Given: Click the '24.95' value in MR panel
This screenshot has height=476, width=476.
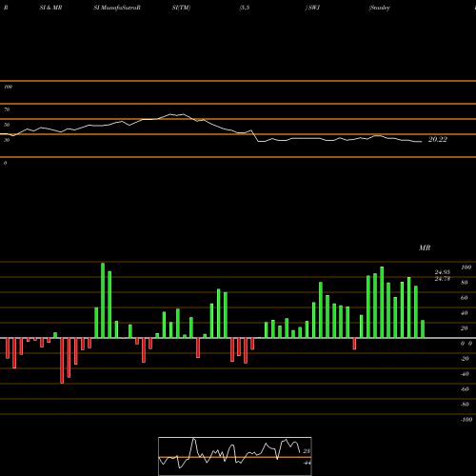Looking at the screenshot, I should coord(443,272).
